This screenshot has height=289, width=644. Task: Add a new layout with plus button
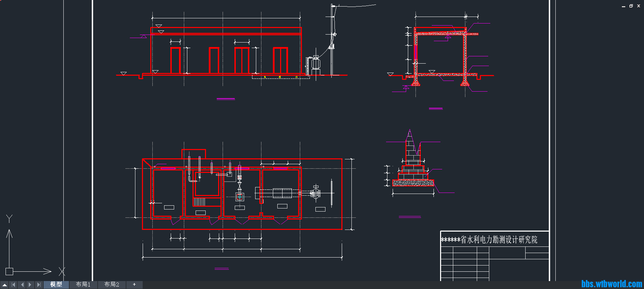point(134,284)
